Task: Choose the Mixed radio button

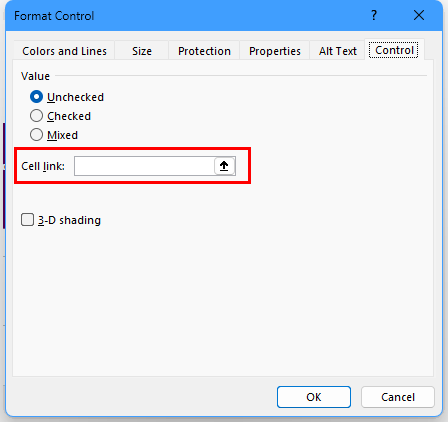Action: (36, 135)
